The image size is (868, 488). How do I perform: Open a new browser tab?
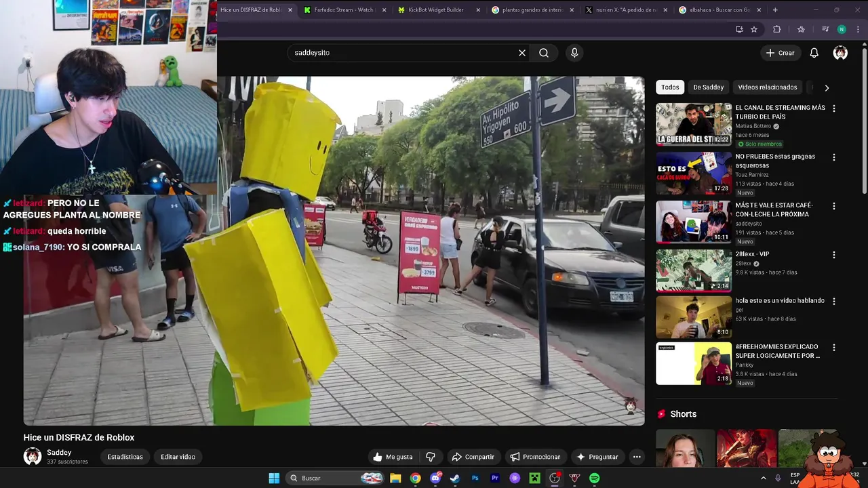click(x=775, y=10)
